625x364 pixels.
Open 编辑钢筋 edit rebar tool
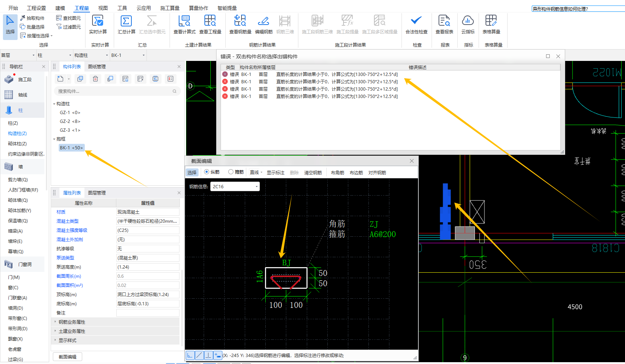(x=264, y=25)
